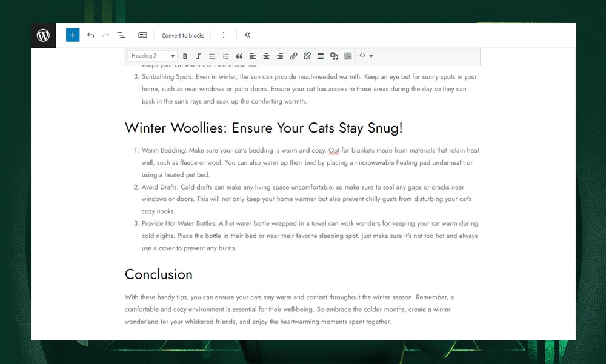Collapse the toolbar with double chevron

pyautogui.click(x=247, y=35)
